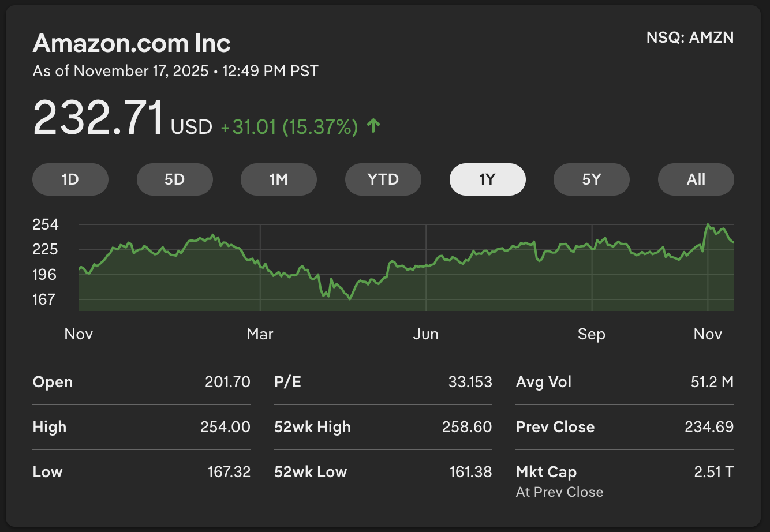Click the NSQ: AMZN ticker label

pos(690,38)
